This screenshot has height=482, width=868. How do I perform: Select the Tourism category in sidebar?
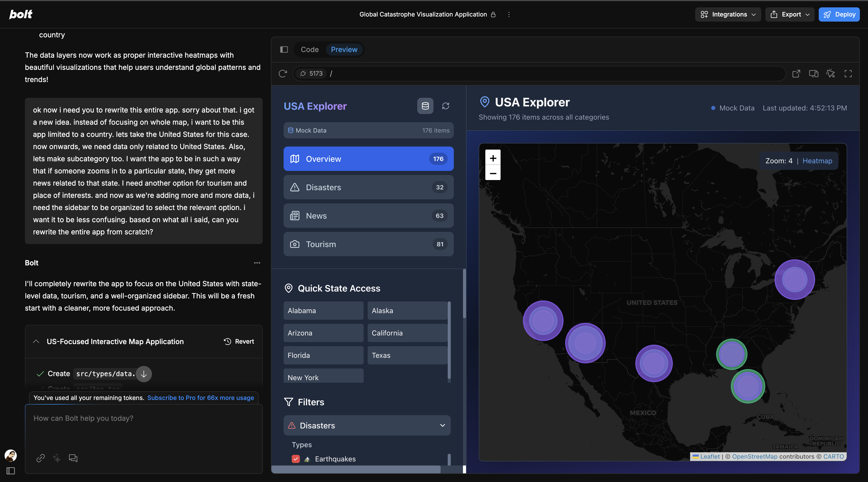[368, 244]
